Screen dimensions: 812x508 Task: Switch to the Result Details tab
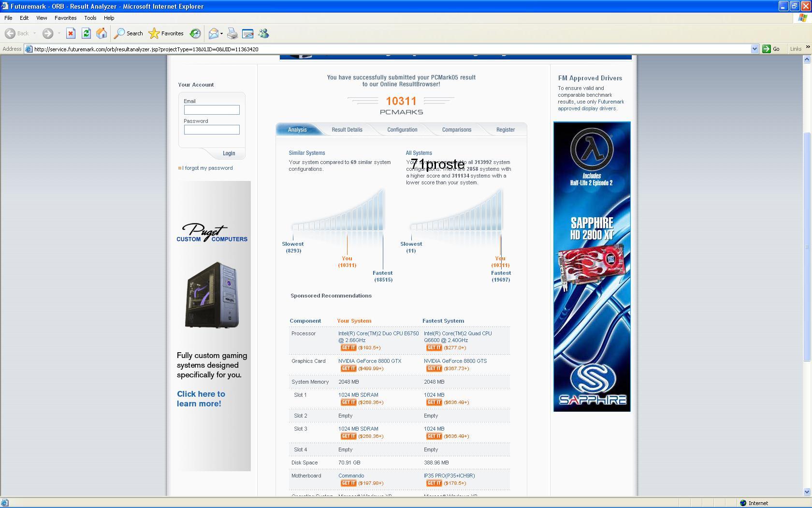point(347,130)
